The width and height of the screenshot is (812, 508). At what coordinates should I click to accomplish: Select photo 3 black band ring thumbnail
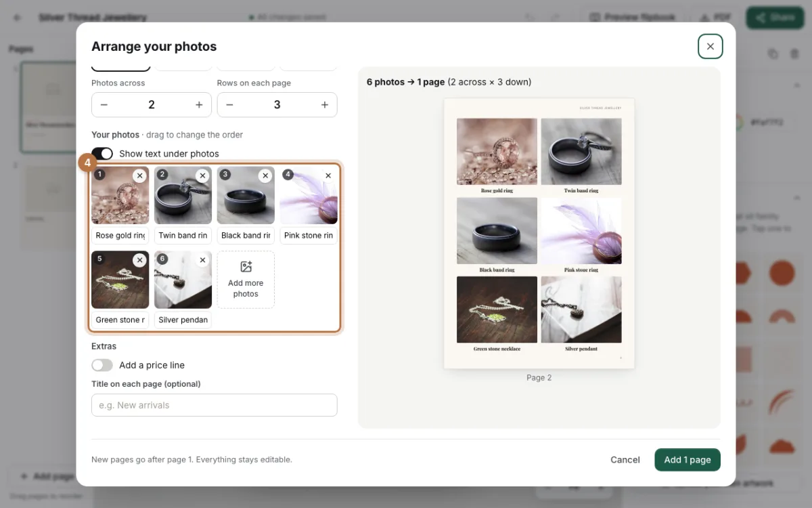(x=246, y=195)
